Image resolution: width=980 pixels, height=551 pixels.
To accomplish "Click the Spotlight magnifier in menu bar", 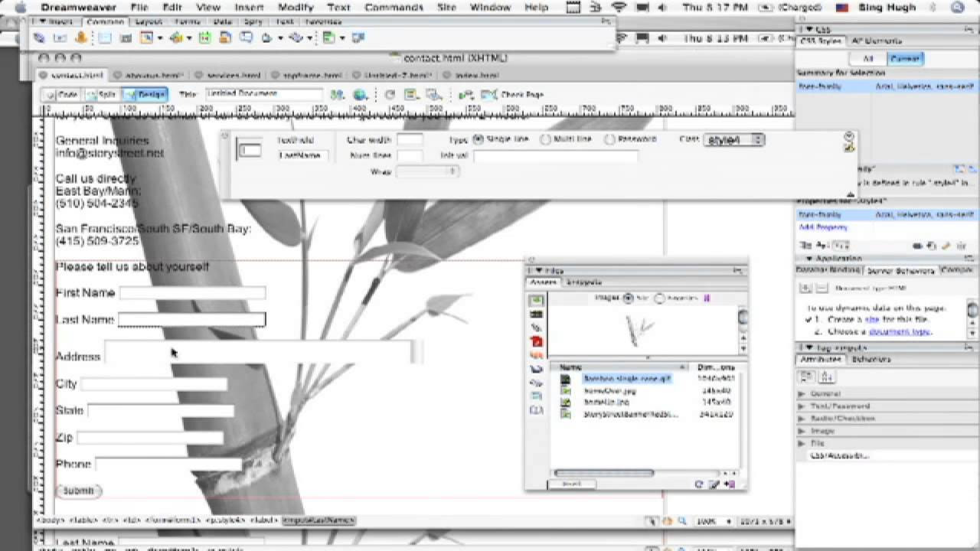I will click(x=958, y=8).
